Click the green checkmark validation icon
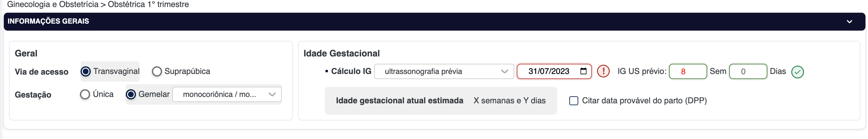Image resolution: width=868 pixels, height=139 pixels. [x=797, y=72]
